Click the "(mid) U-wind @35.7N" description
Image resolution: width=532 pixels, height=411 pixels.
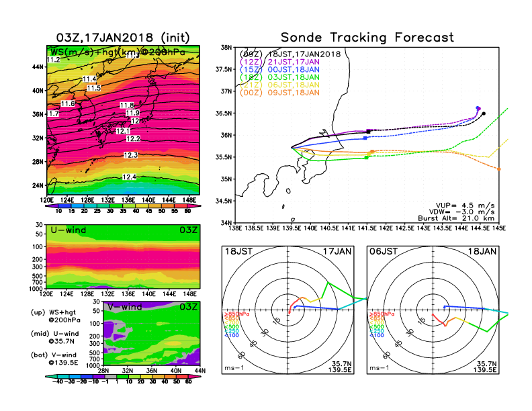pos(55,337)
